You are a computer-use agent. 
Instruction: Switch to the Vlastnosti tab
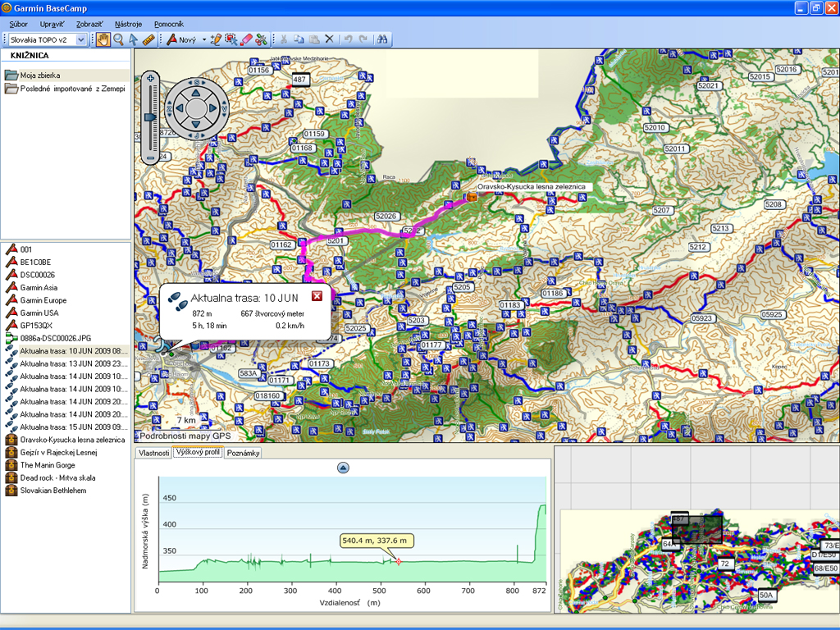(153, 453)
